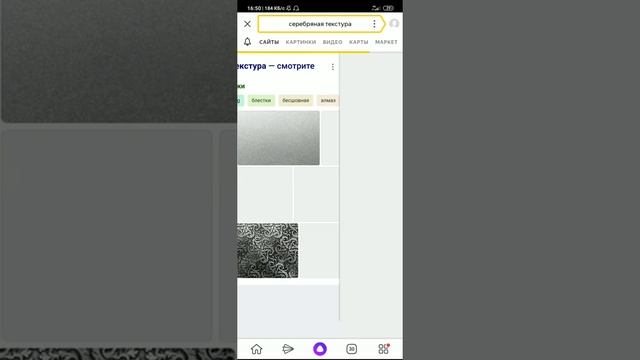Open the 'текстура — смотрите' result title
Screen dimensions: 640x360
(x=276, y=66)
